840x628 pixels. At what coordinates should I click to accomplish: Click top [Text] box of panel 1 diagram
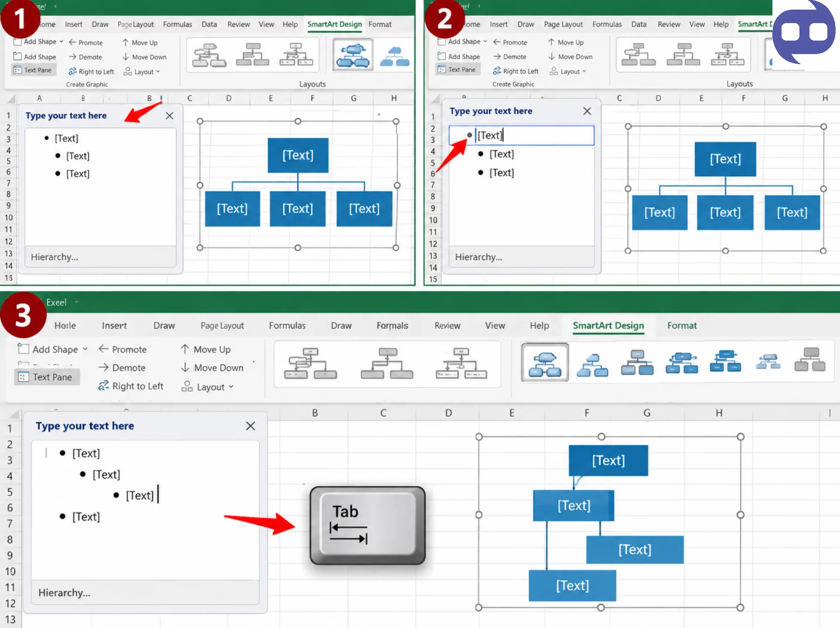point(298,155)
